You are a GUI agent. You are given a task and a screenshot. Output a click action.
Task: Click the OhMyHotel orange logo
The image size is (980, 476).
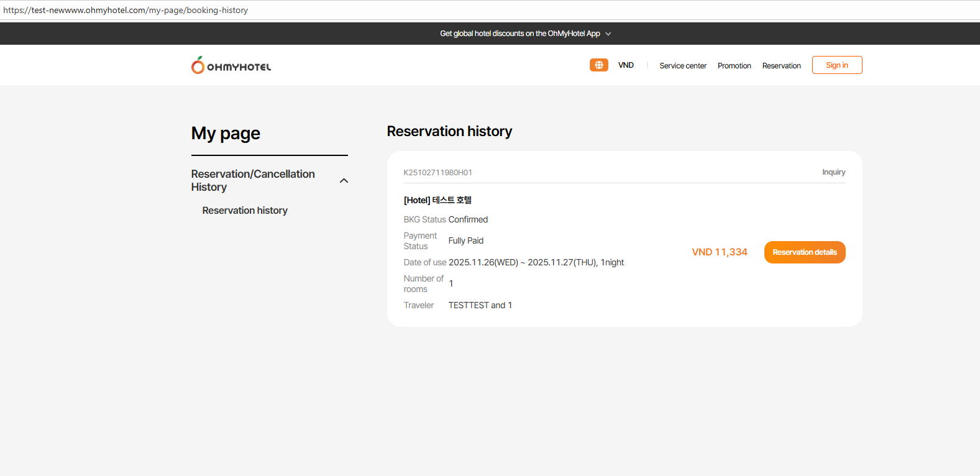[x=231, y=65]
